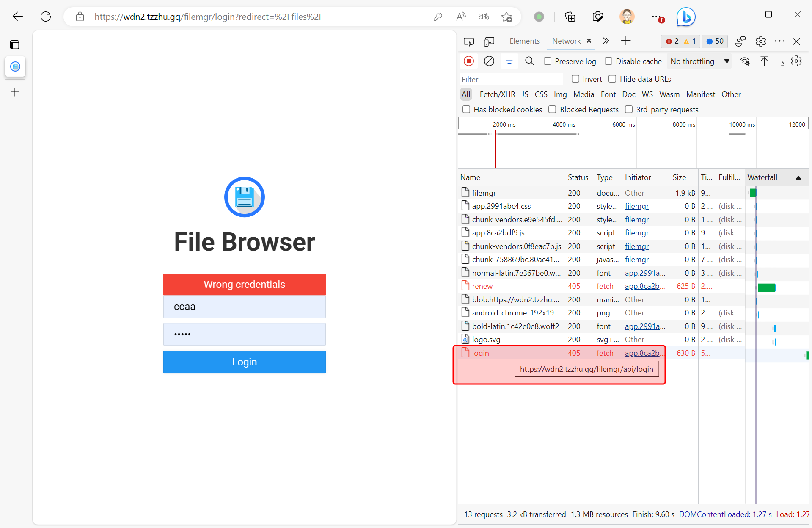This screenshot has width=812, height=528.
Task: Open inspect element picker tool
Action: point(468,41)
